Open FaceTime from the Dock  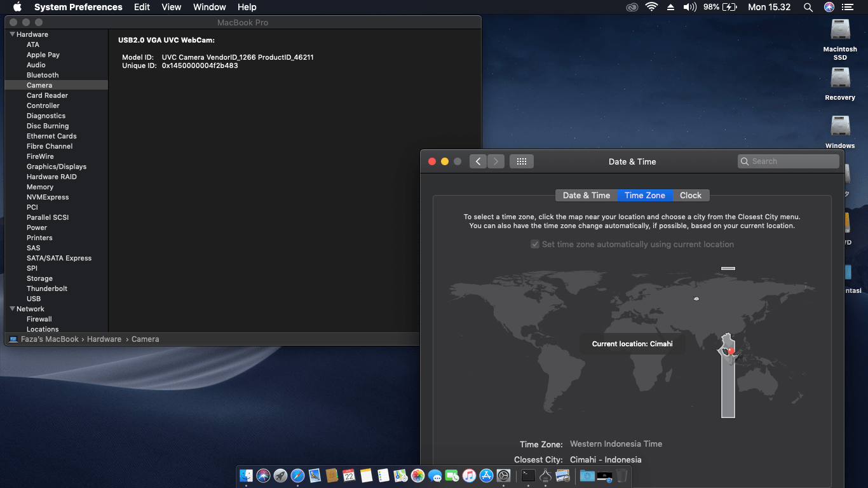tap(452, 475)
